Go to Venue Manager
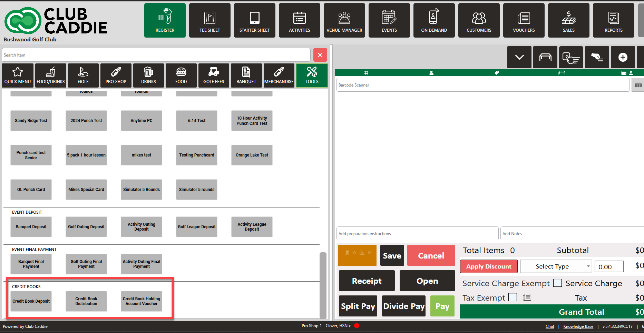The height and width of the screenshot is (333, 644). pos(344,20)
